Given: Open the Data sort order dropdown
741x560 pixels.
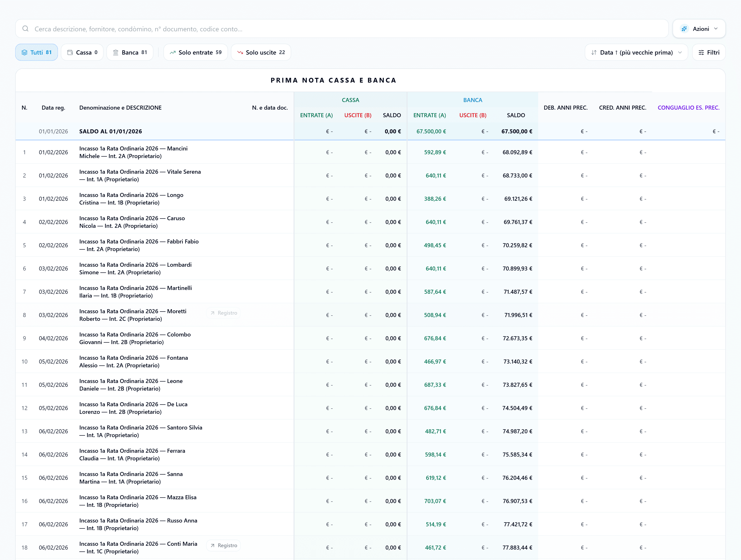Looking at the screenshot, I should click(636, 52).
